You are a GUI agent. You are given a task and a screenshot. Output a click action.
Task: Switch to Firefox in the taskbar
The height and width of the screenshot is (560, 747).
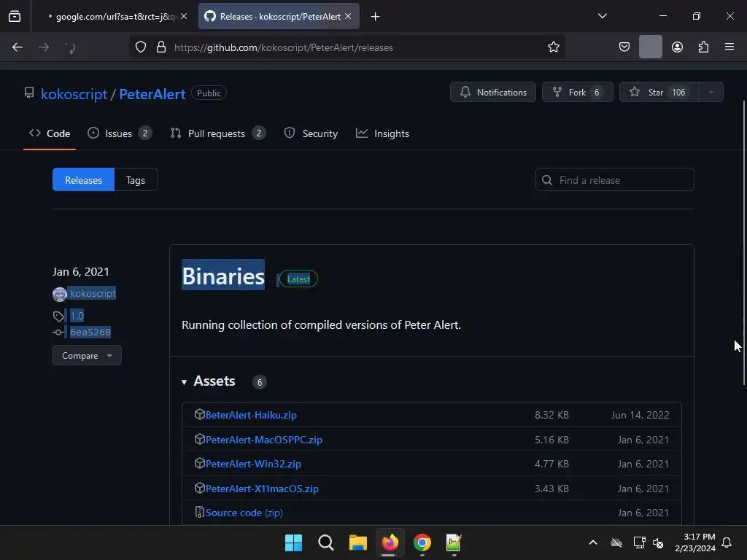[390, 542]
